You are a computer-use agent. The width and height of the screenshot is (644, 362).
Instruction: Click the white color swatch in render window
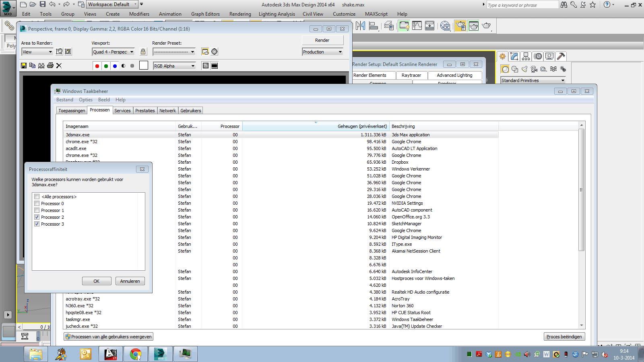(x=144, y=66)
